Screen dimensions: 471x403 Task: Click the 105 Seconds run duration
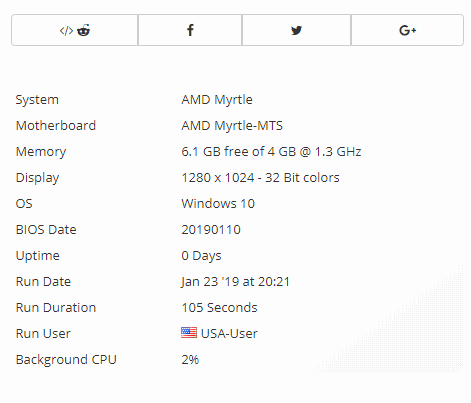point(219,308)
